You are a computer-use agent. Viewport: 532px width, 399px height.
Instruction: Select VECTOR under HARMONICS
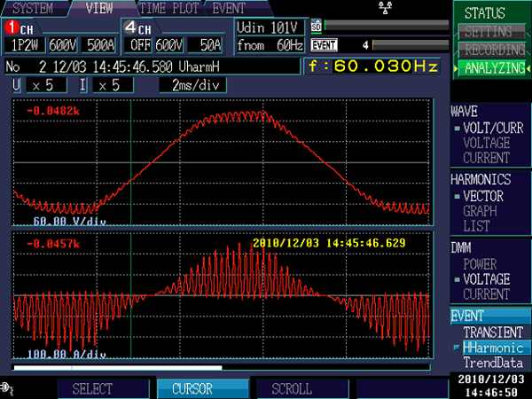pyautogui.click(x=482, y=197)
